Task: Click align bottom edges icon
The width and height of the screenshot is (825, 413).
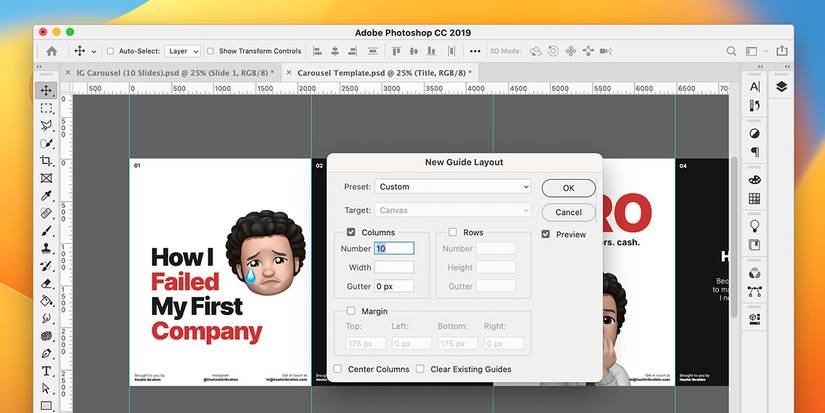Action: coord(431,51)
